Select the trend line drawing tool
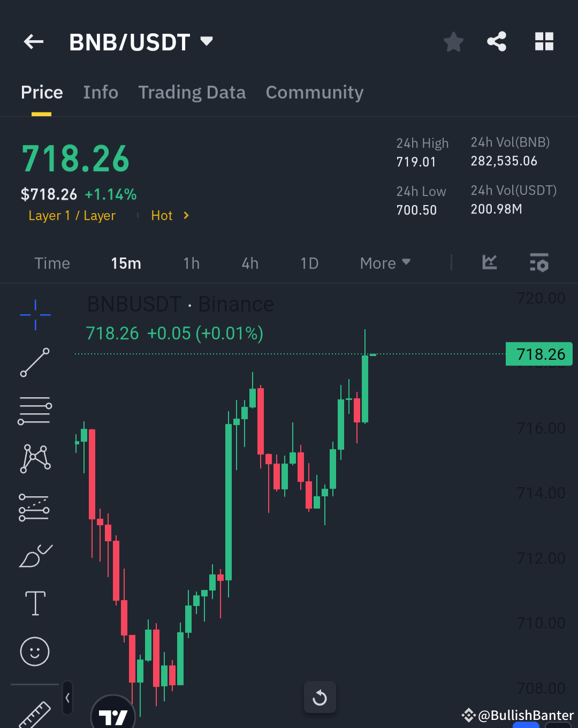 click(x=35, y=363)
